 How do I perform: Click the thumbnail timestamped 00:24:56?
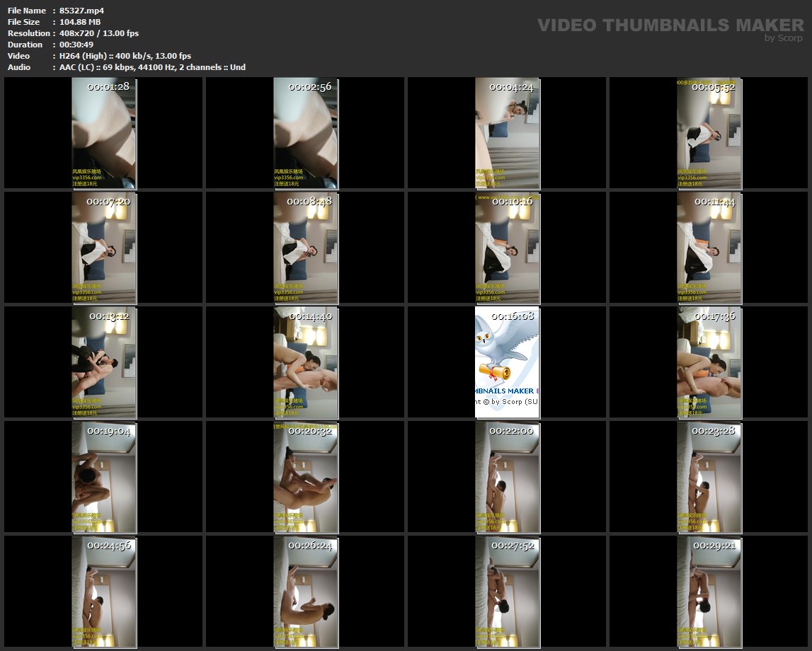pyautogui.click(x=104, y=592)
